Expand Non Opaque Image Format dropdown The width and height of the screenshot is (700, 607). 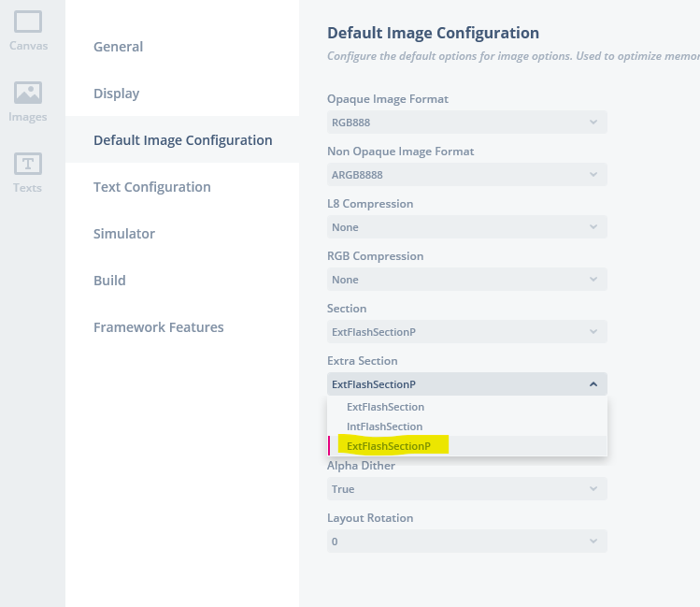click(x=466, y=175)
